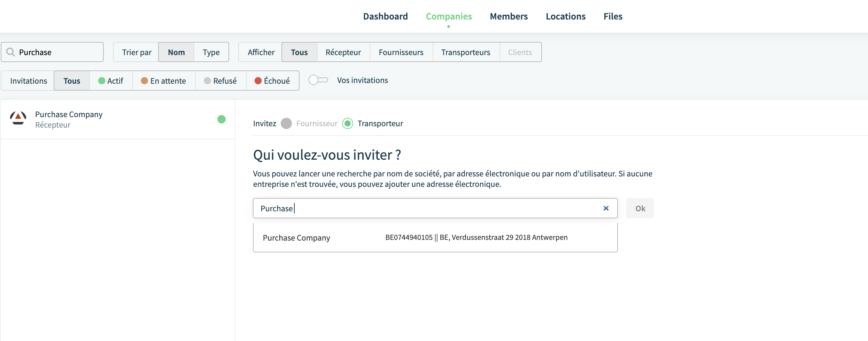The height and width of the screenshot is (341, 868).
Task: Filter invitations by En attente status
Action: point(164,81)
